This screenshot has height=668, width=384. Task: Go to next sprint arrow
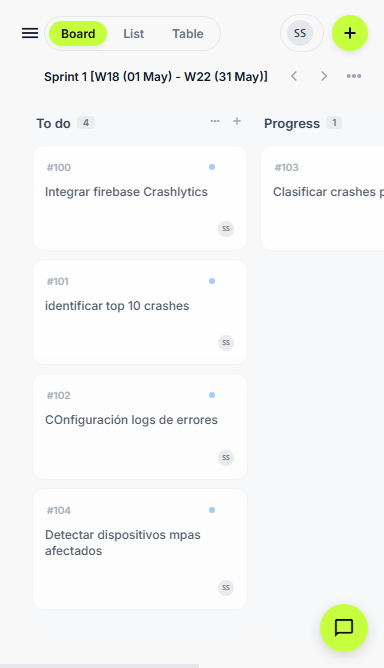click(324, 76)
